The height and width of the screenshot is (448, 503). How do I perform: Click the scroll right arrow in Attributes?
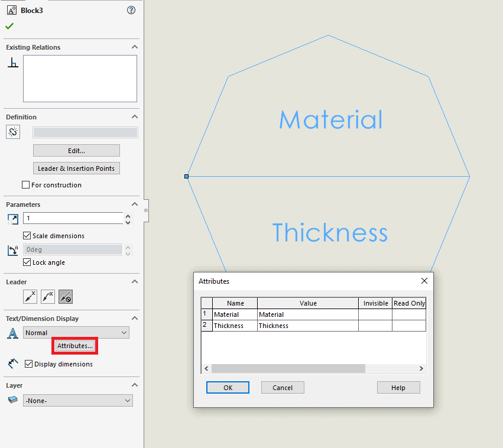point(421,368)
